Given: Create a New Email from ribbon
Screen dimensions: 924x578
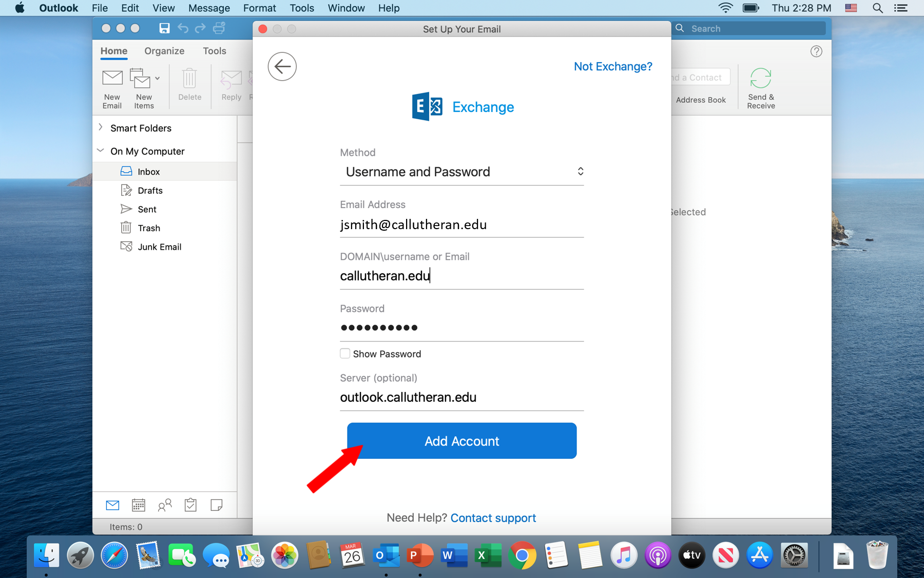Looking at the screenshot, I should pyautogui.click(x=112, y=89).
